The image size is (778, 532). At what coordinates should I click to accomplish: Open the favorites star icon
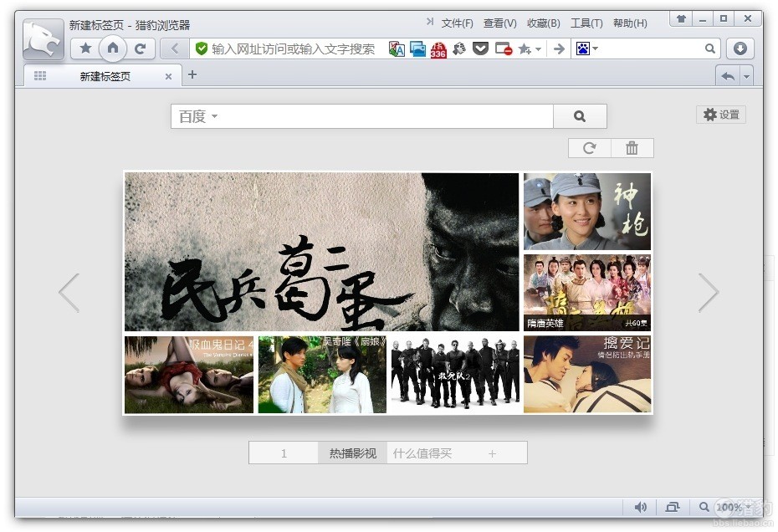(85, 49)
